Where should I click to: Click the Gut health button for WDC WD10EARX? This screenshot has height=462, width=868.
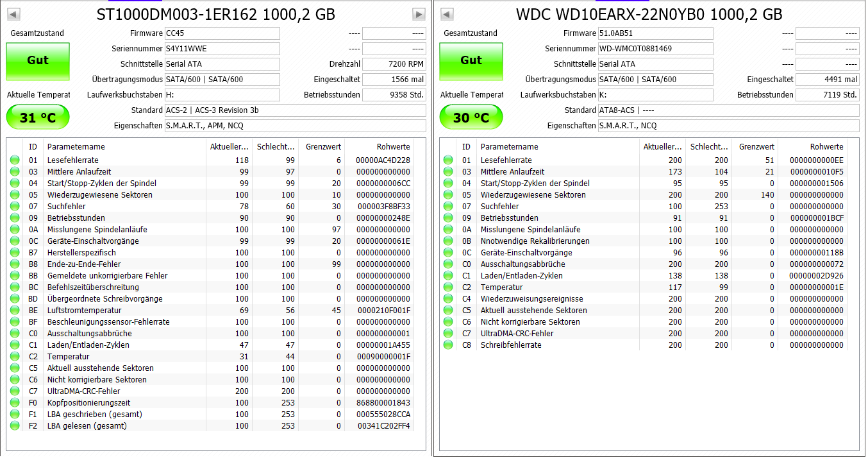pos(471,61)
